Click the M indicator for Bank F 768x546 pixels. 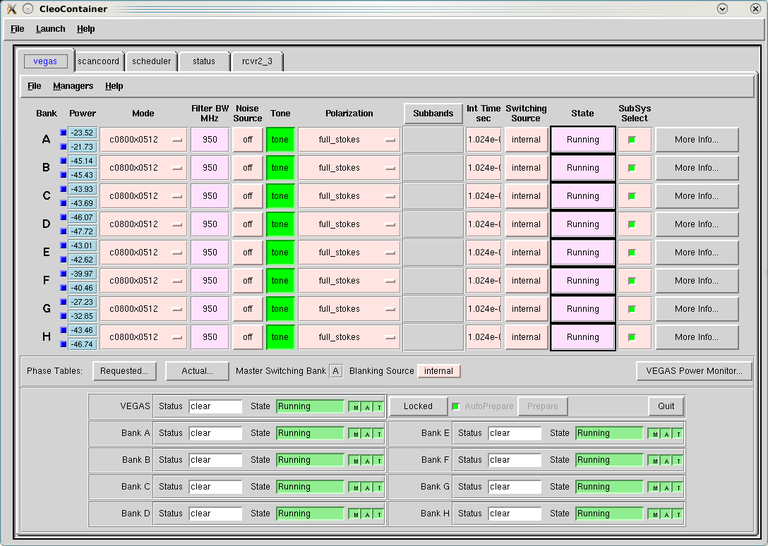coord(654,461)
